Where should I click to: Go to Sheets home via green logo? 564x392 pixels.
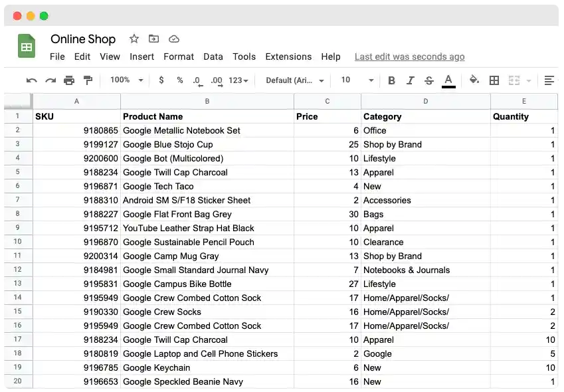pos(27,46)
